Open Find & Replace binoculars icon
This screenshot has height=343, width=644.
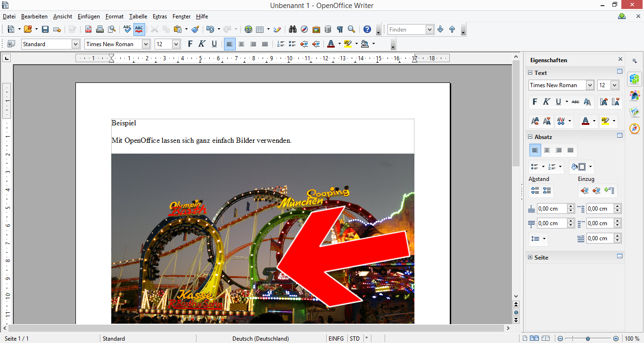(x=292, y=29)
